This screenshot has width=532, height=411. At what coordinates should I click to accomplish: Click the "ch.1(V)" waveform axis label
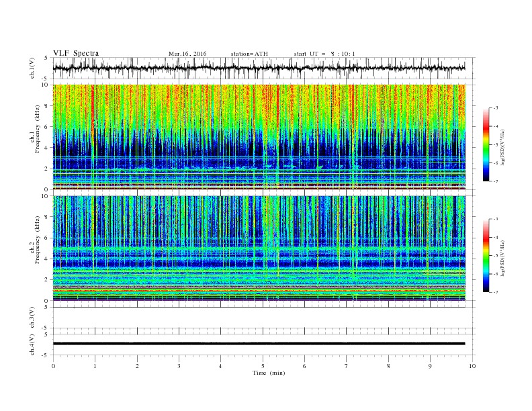[32, 68]
